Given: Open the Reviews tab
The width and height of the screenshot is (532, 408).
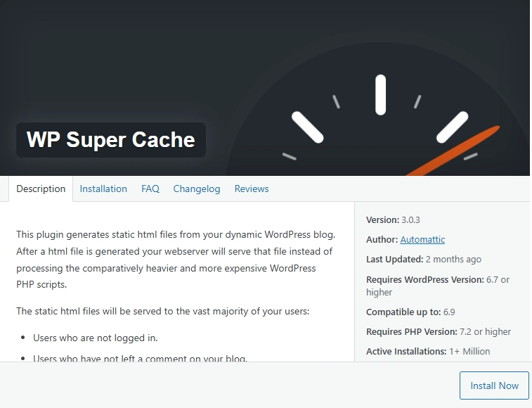Looking at the screenshot, I should (252, 189).
